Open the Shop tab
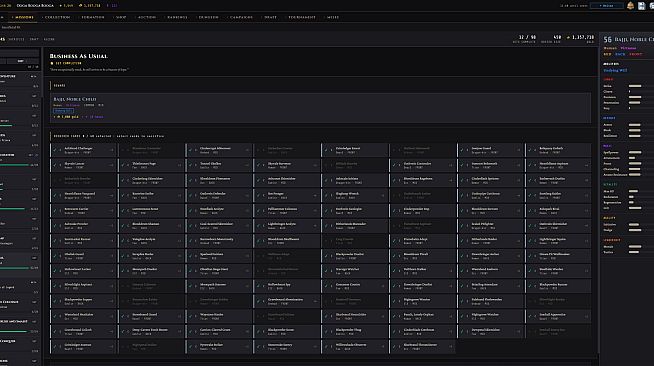 pos(121,18)
